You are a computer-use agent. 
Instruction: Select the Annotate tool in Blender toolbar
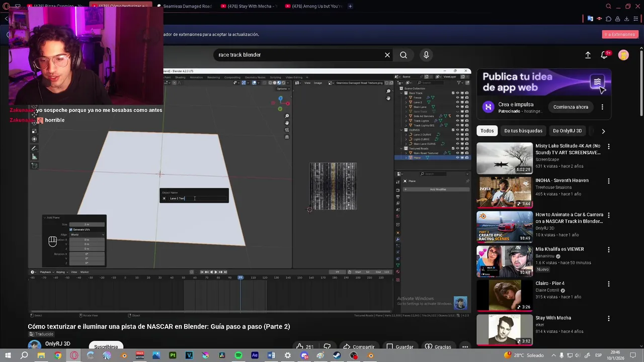[x=34, y=148]
